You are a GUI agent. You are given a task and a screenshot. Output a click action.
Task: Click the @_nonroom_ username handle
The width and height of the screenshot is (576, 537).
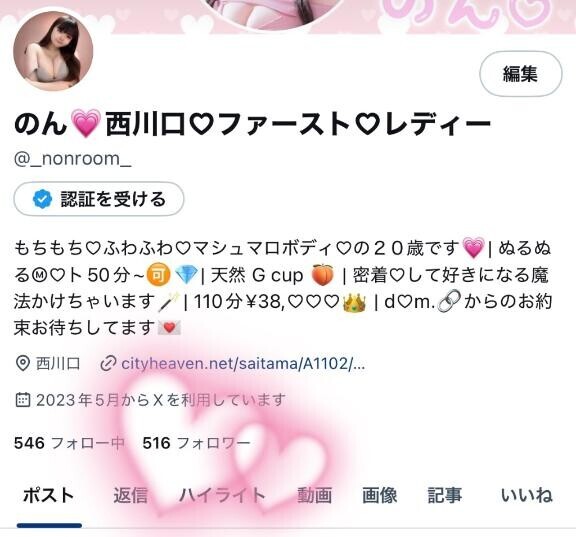(x=72, y=159)
